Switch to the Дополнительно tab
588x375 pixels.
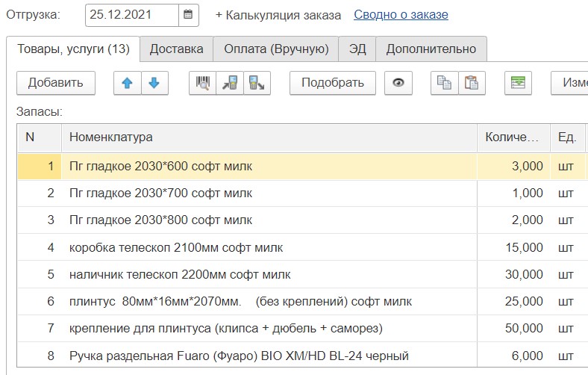click(431, 49)
